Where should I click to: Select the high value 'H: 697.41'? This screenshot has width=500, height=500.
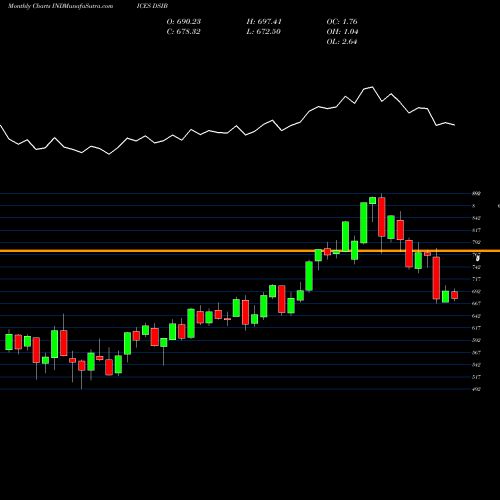[264, 22]
